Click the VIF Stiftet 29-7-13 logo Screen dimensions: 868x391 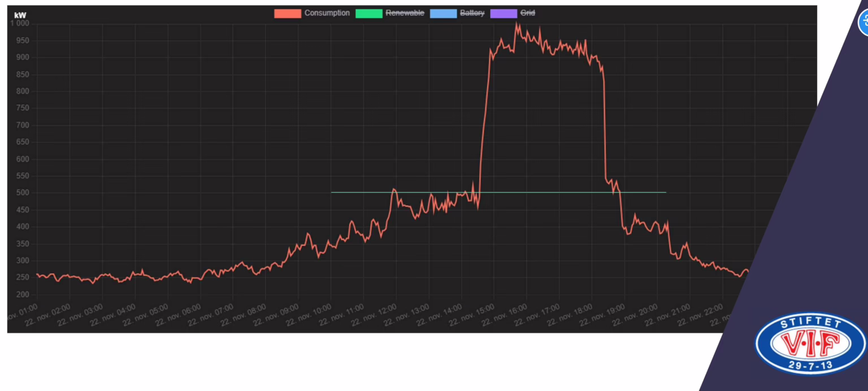809,344
